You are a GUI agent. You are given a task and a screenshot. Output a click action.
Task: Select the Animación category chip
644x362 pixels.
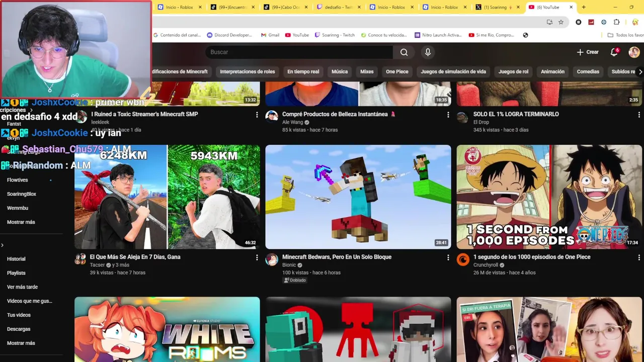(552, 71)
